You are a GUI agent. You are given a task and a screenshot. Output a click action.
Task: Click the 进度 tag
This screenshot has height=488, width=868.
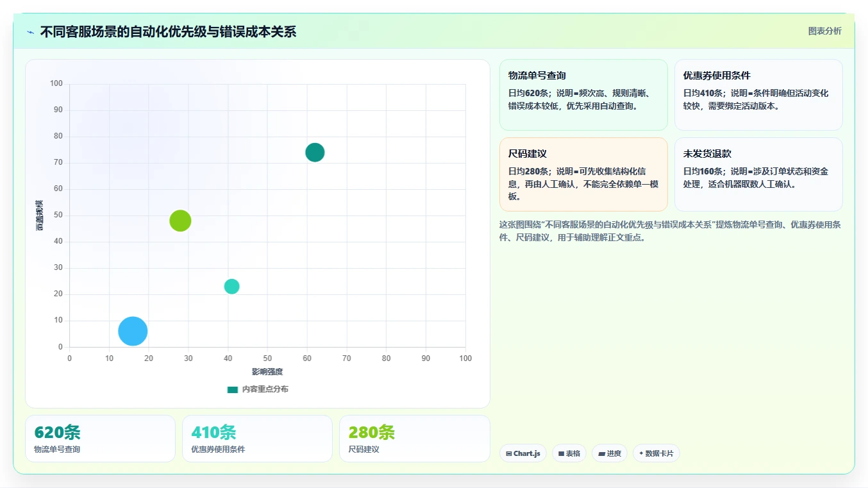coord(610,453)
